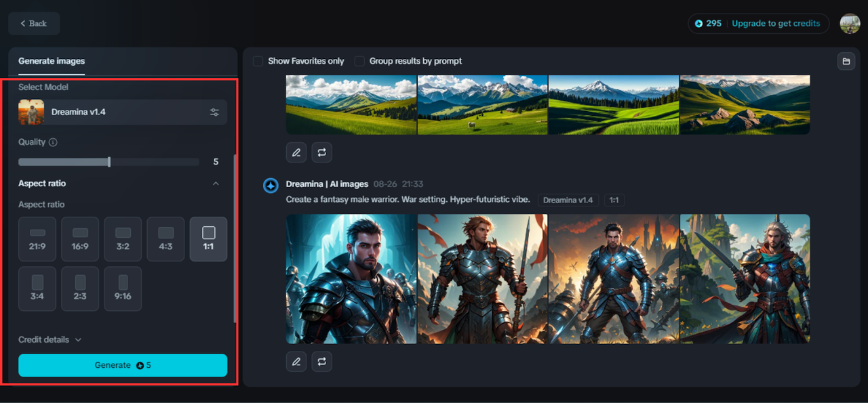Viewport: 868px width, 403px height.
Task: Click Upgrade to get credits link
Action: pos(776,24)
